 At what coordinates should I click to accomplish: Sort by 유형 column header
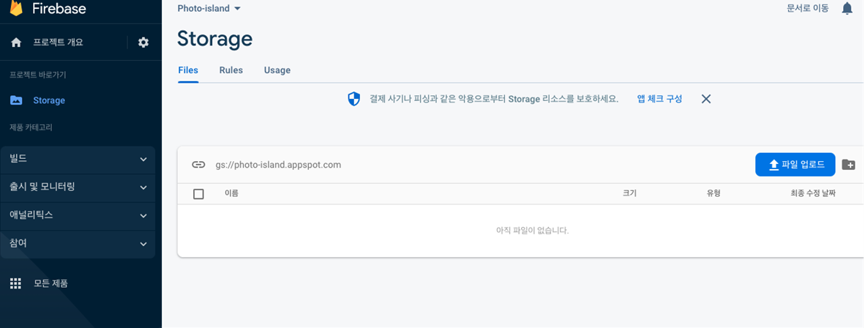714,193
